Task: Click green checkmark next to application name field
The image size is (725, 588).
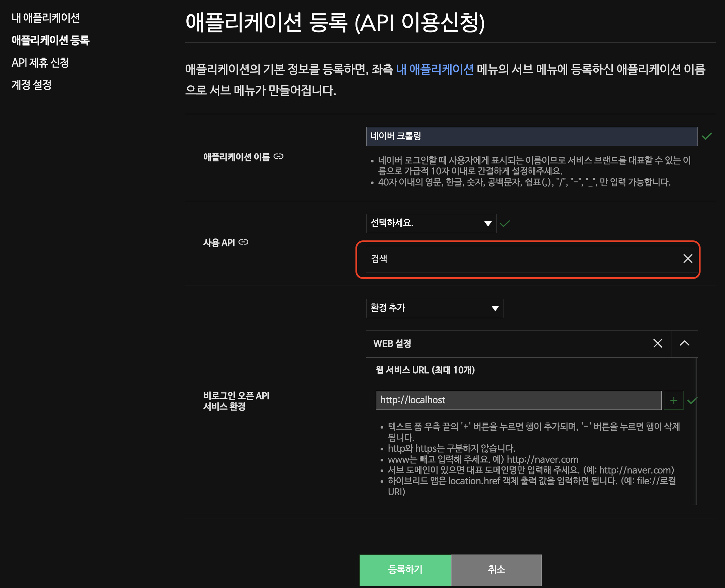Action: pyautogui.click(x=707, y=137)
